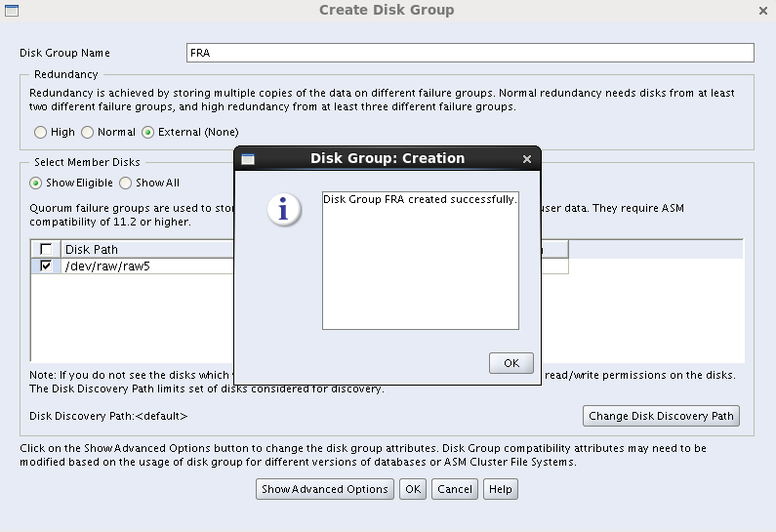The width and height of the screenshot is (776, 532).
Task: Open Help for Create Disk Group
Action: point(501,489)
